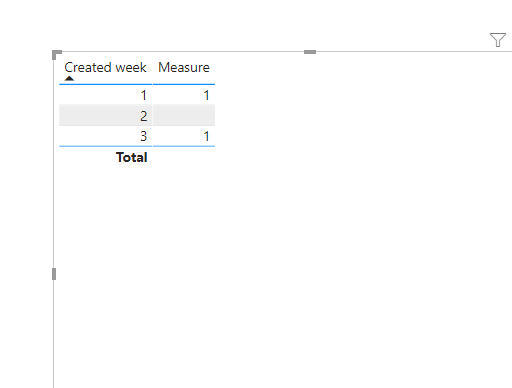
Task: Click the left-middle resize handle of the visual
Action: [54, 274]
